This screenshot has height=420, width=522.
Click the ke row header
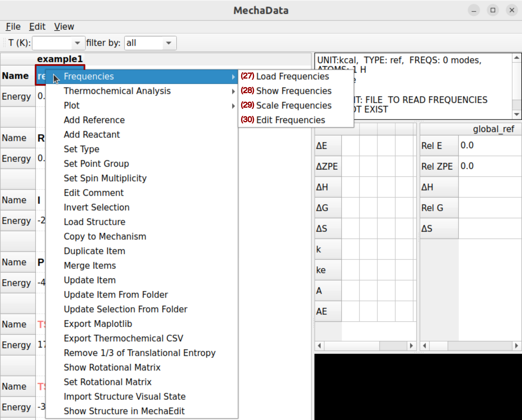tap(328, 270)
